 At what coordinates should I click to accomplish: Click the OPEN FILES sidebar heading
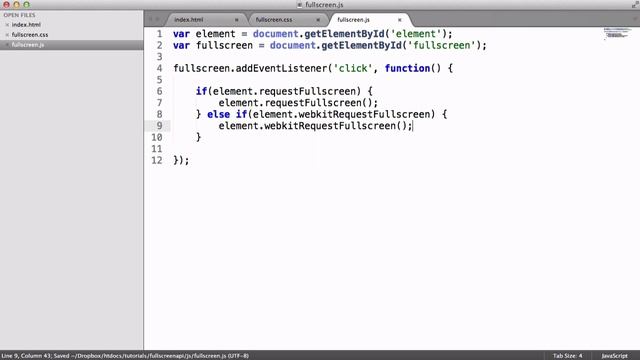(x=19, y=15)
